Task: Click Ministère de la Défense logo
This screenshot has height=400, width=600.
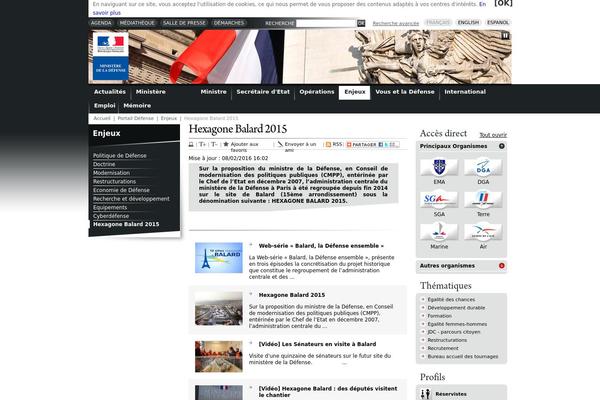Action: 111,56
